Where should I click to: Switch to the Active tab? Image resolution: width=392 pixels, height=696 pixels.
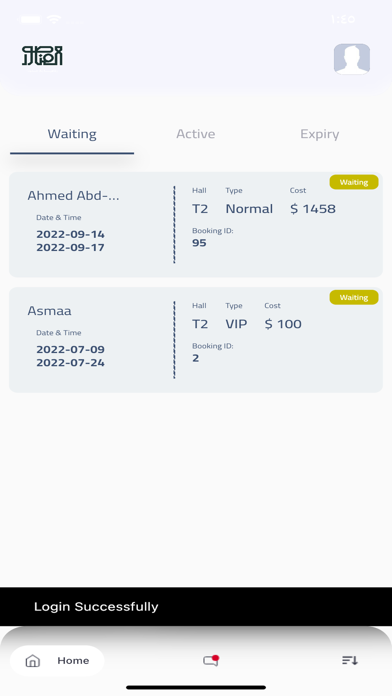(196, 134)
